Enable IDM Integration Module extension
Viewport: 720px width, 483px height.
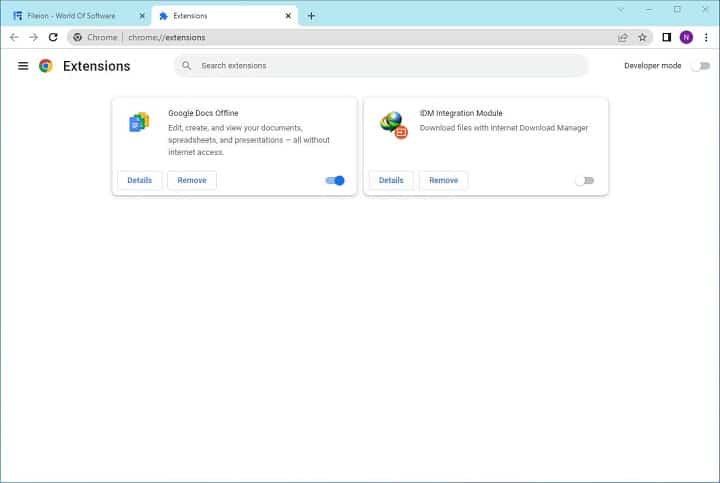(x=584, y=181)
